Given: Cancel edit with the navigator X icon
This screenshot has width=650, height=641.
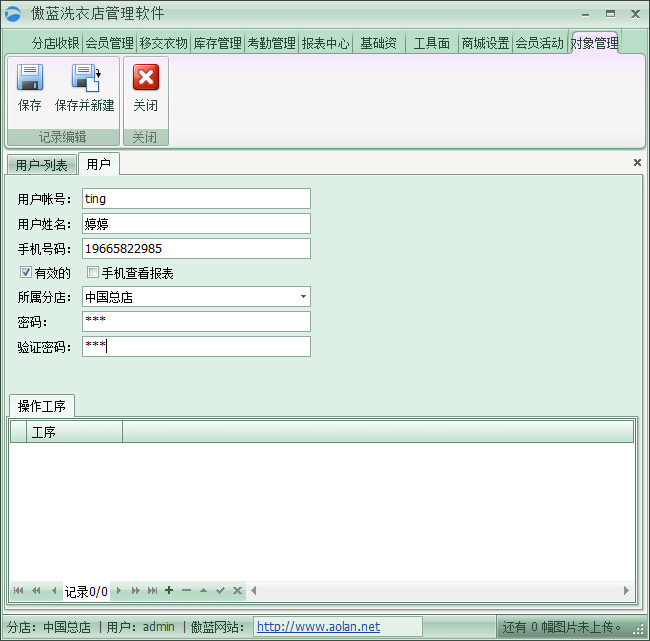Looking at the screenshot, I should 237,591.
